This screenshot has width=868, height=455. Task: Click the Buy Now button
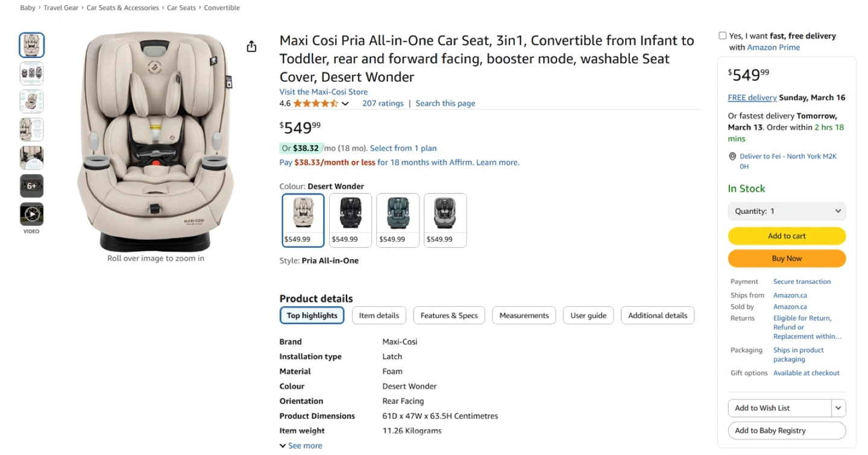787,259
